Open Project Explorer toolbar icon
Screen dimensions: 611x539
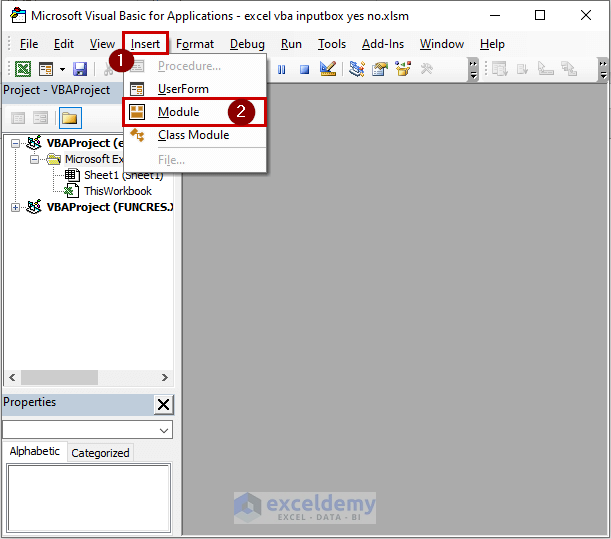coord(357,69)
